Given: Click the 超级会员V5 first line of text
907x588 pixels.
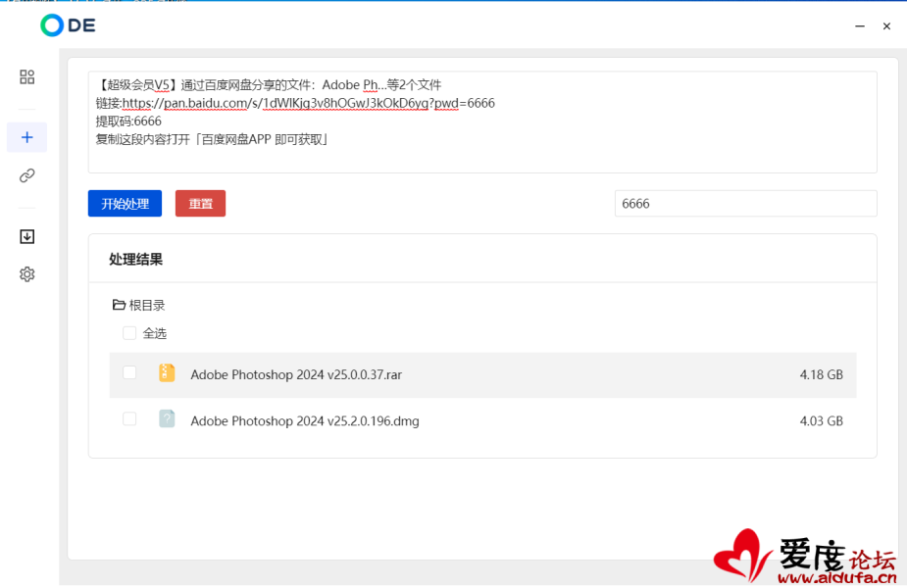Looking at the screenshot, I should (269, 85).
